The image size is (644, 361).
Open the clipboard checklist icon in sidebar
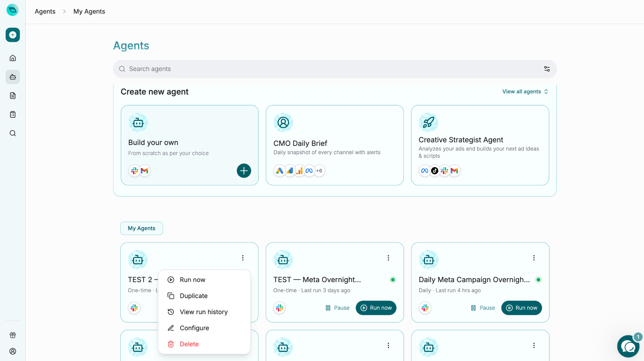pyautogui.click(x=13, y=114)
